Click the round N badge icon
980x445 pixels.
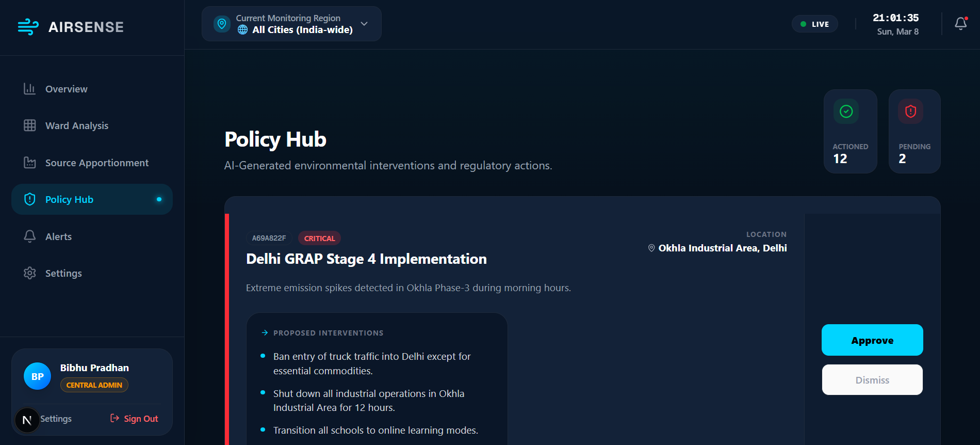click(x=27, y=420)
